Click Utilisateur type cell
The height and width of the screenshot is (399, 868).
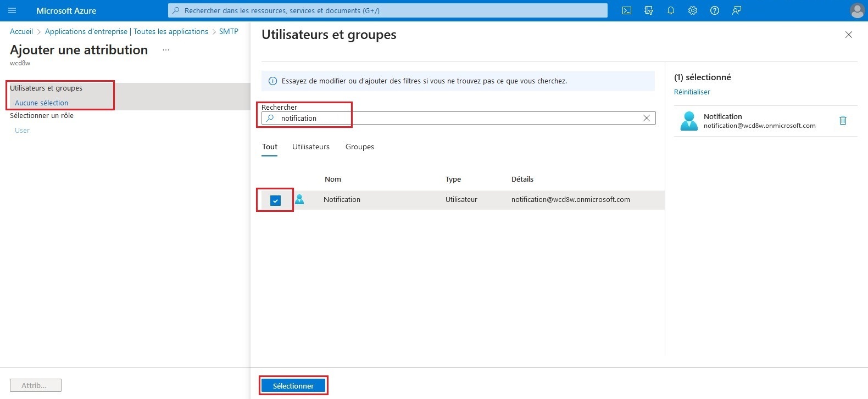click(x=461, y=200)
